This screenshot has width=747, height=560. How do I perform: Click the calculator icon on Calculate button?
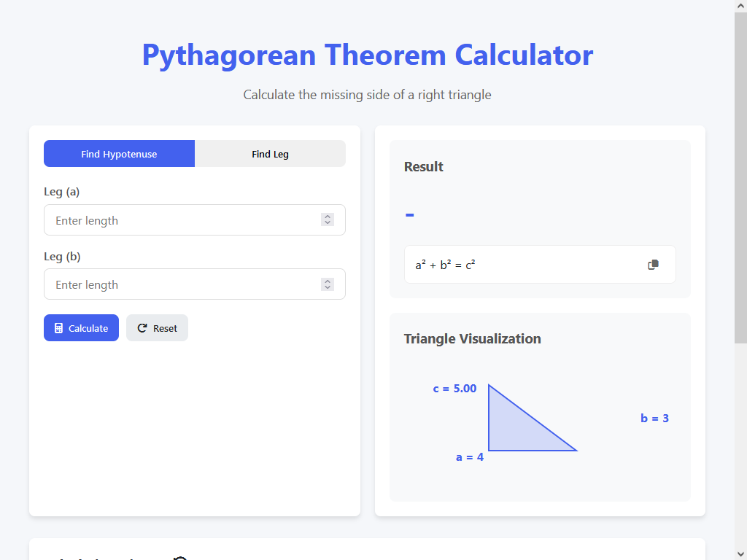click(x=59, y=328)
